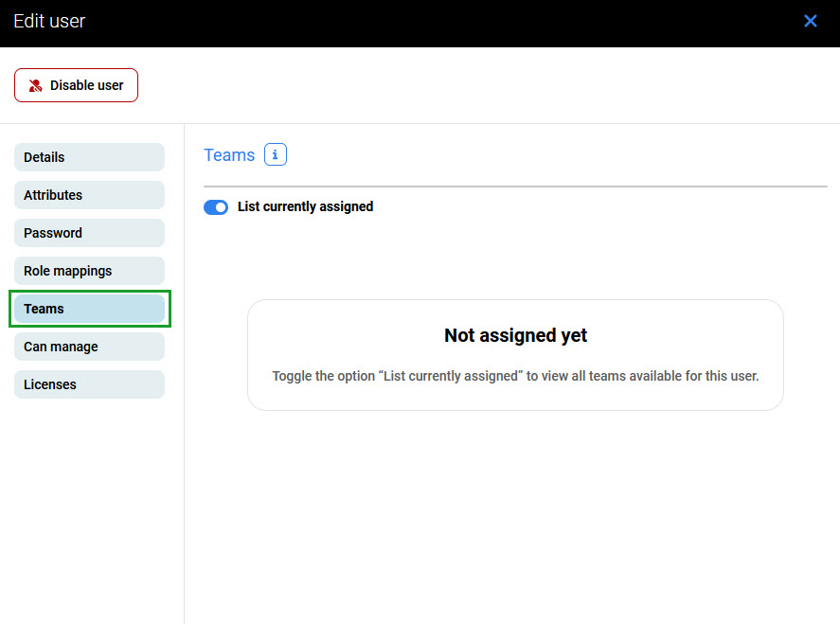Open the Details section
This screenshot has width=840, height=624.
(89, 157)
